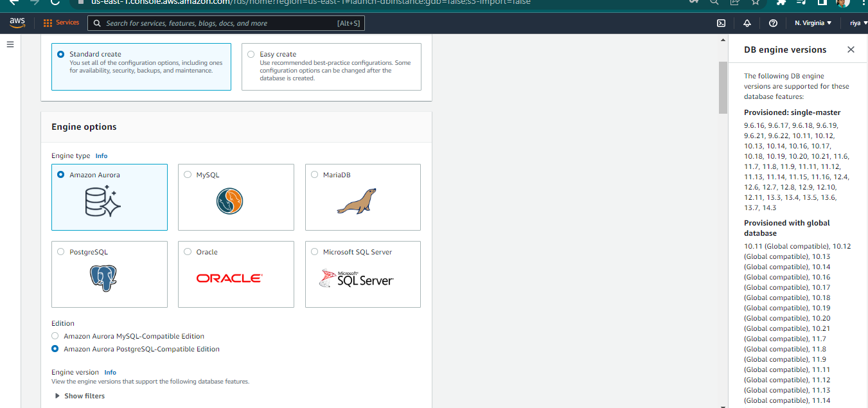The width and height of the screenshot is (868, 408).
Task: Click the Services menu label
Action: pyautogui.click(x=67, y=22)
